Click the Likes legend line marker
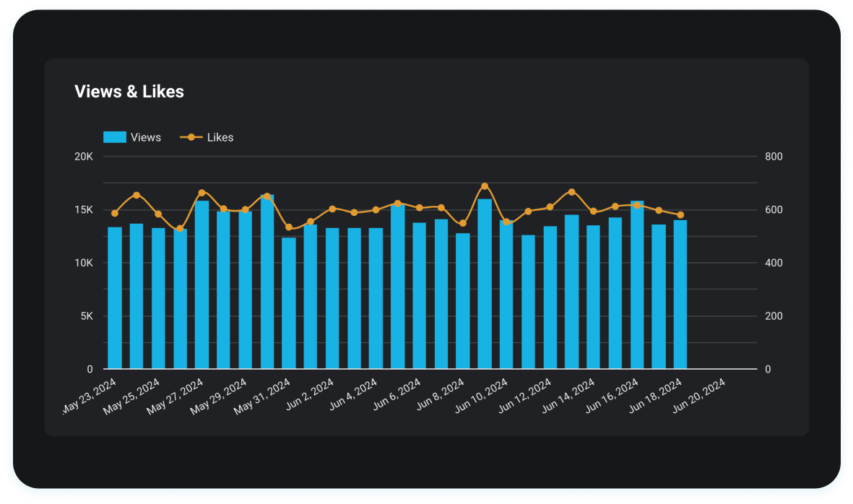Viewport: 853px width, 504px height. [x=189, y=136]
